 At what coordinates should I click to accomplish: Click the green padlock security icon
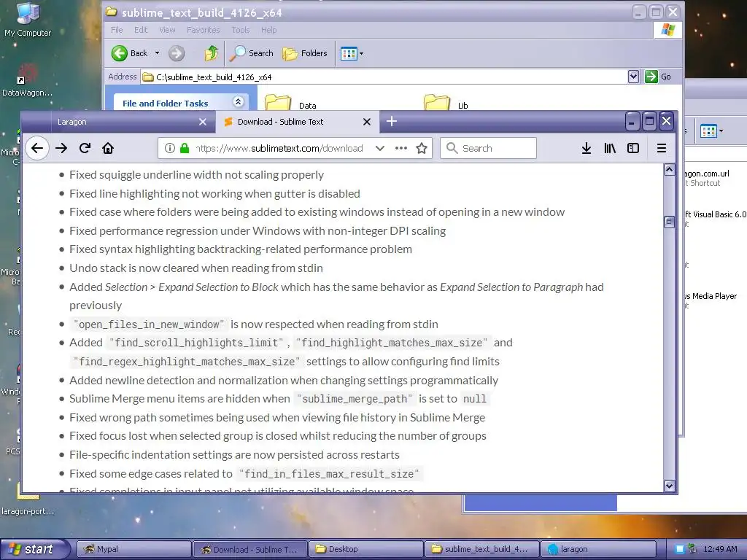185,148
